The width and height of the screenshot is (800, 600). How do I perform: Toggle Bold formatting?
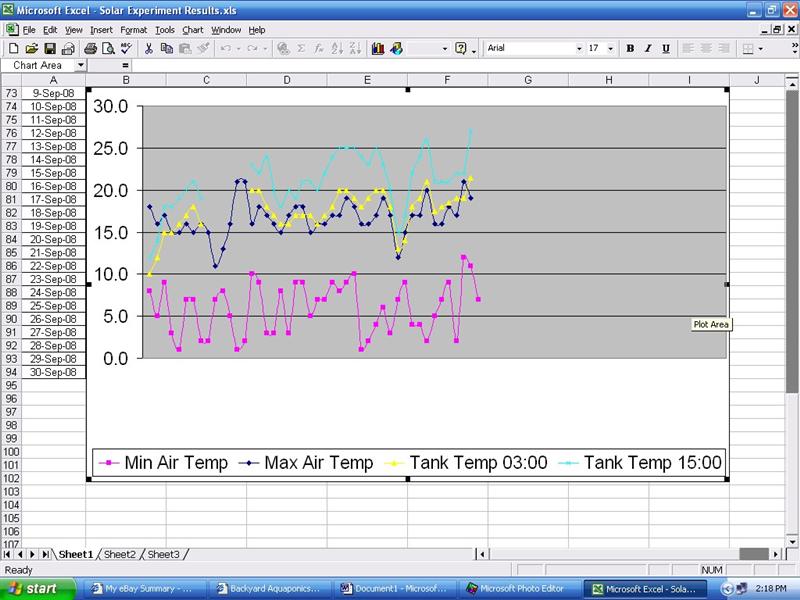click(x=629, y=47)
